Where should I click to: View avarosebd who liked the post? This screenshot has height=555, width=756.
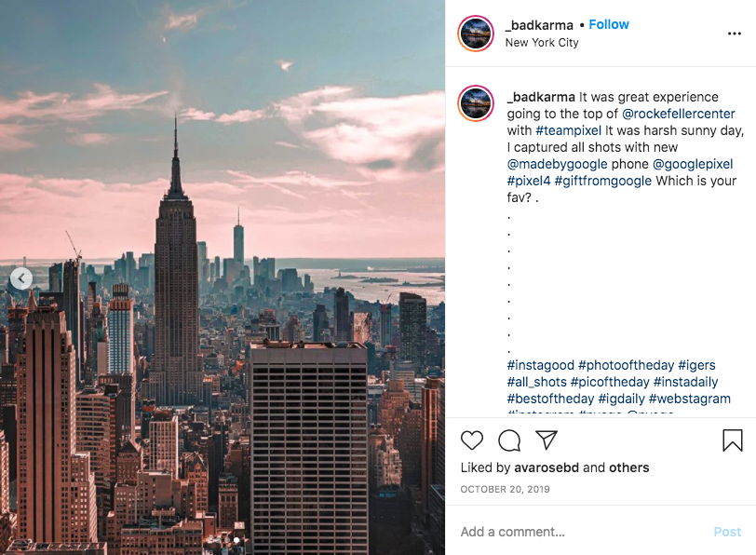[547, 467]
